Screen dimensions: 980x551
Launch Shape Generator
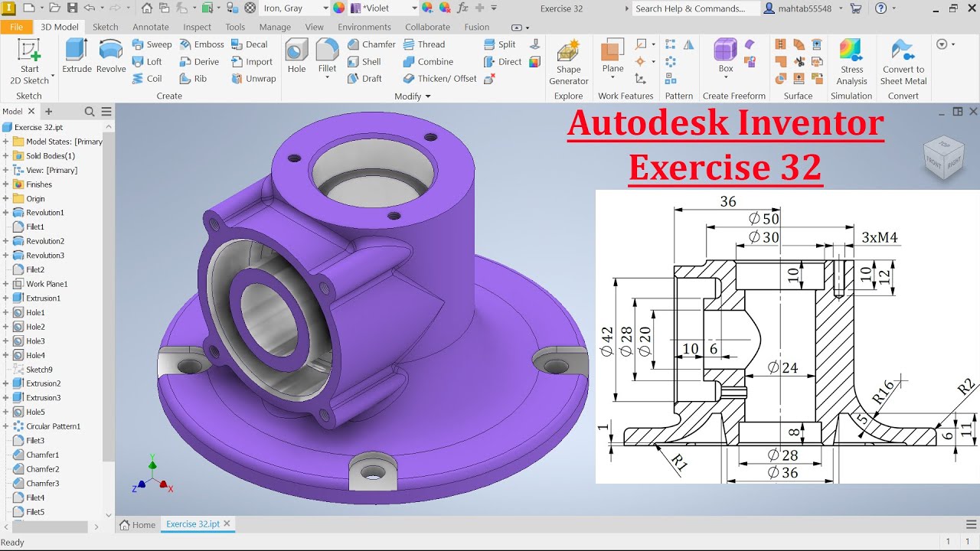568,61
